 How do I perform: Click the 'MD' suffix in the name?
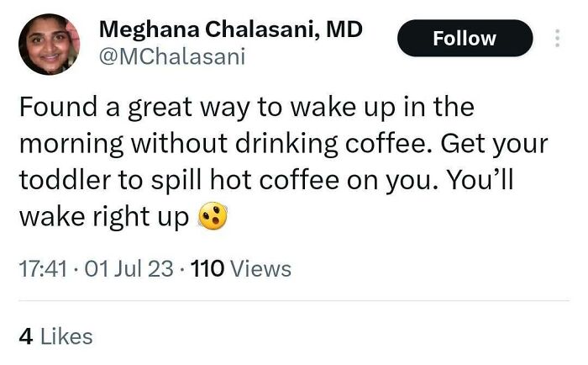point(344,29)
